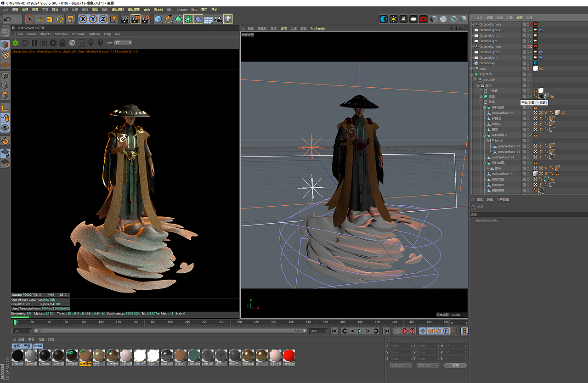588x383 pixels.
Task: Click the 应用 apply button
Action: [x=455, y=366]
